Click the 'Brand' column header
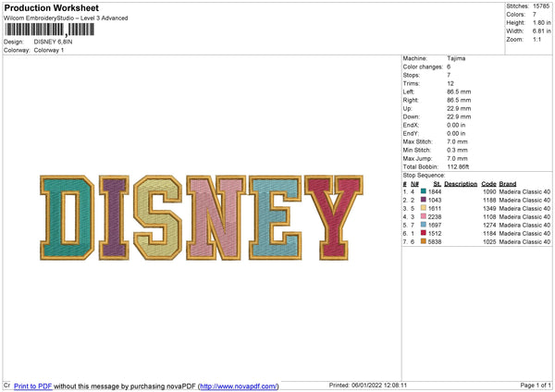 click(x=508, y=184)
